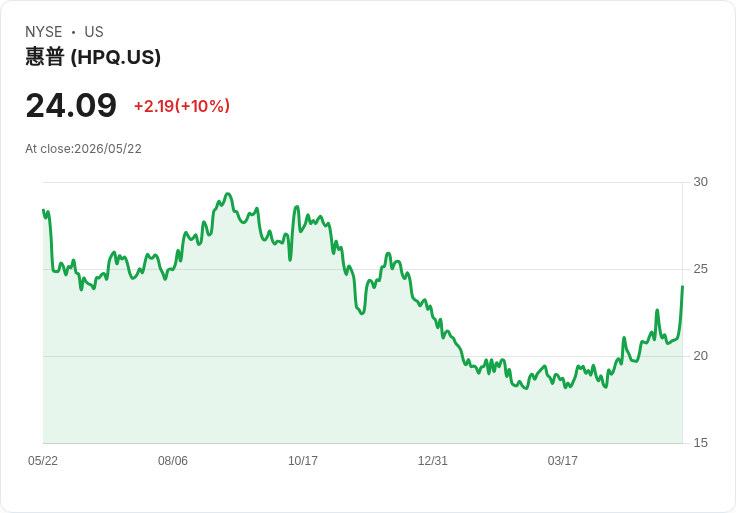Click the US market label
The width and height of the screenshot is (736, 513).
(94, 32)
